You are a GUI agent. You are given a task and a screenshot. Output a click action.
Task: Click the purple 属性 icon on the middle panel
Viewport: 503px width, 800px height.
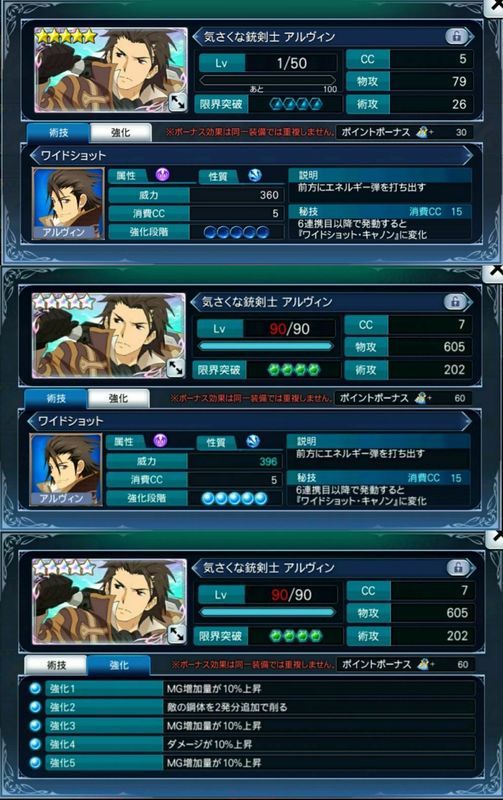(161, 441)
